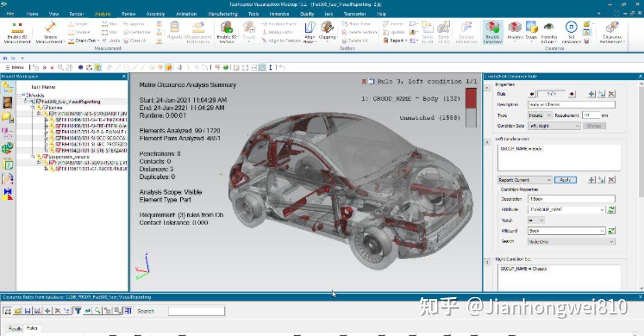Click the Menu button in toolbar
Screen dimensions: 644x336
[x=14, y=68]
